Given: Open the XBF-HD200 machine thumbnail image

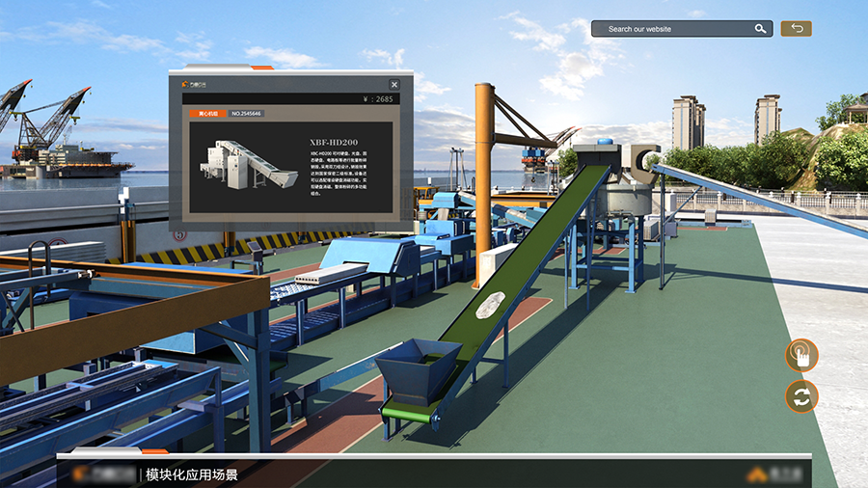Looking at the screenshot, I should click(x=248, y=164).
